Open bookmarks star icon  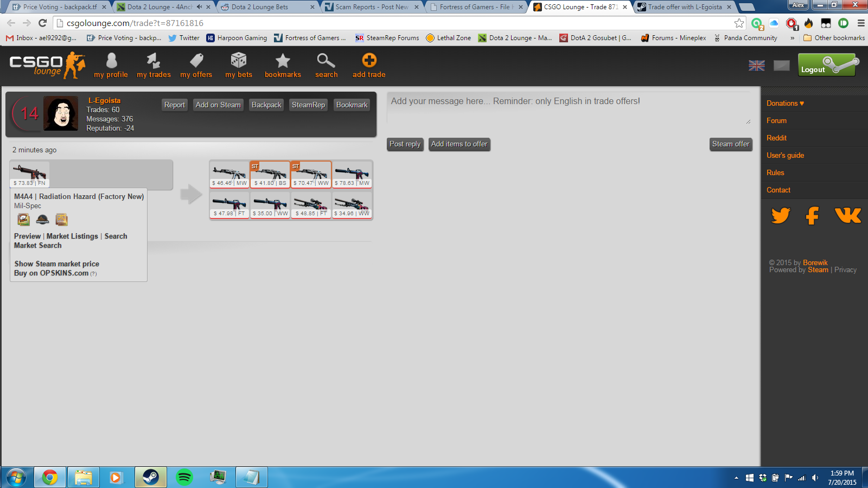(x=283, y=61)
